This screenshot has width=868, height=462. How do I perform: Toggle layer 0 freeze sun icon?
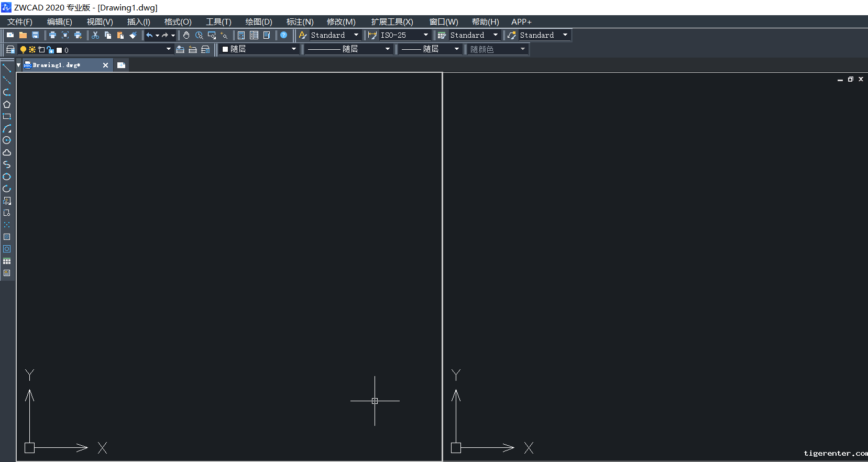(32, 50)
